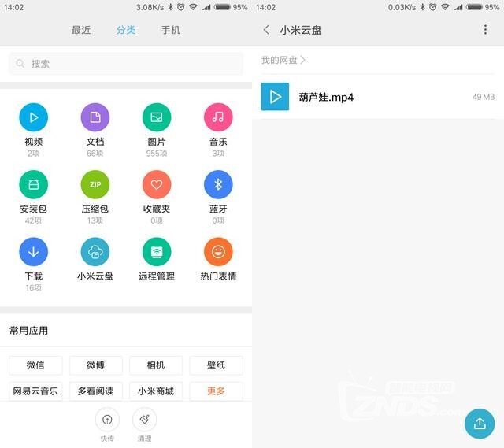Open the 收藏夹 favorites category
Image resolution: width=504 pixels, height=448 pixels.
[x=157, y=184]
